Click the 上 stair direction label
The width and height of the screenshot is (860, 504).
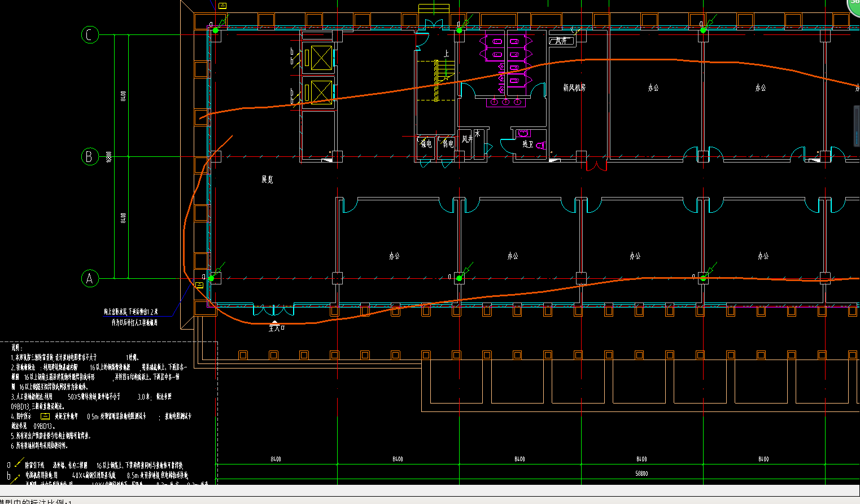pyautogui.click(x=446, y=54)
